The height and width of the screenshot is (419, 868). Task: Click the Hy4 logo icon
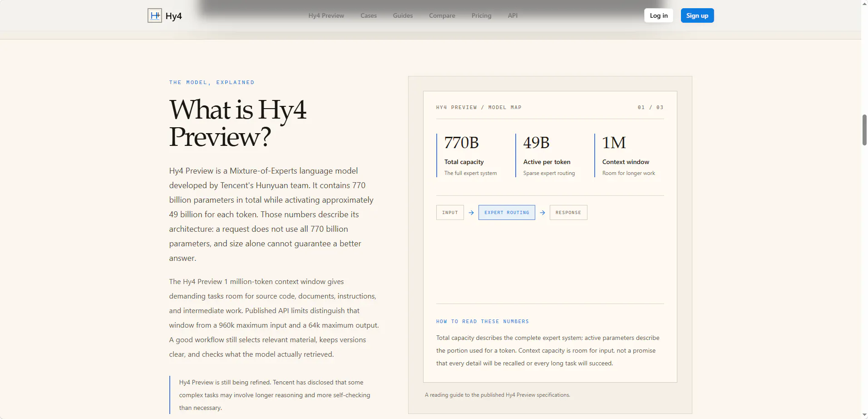click(155, 15)
